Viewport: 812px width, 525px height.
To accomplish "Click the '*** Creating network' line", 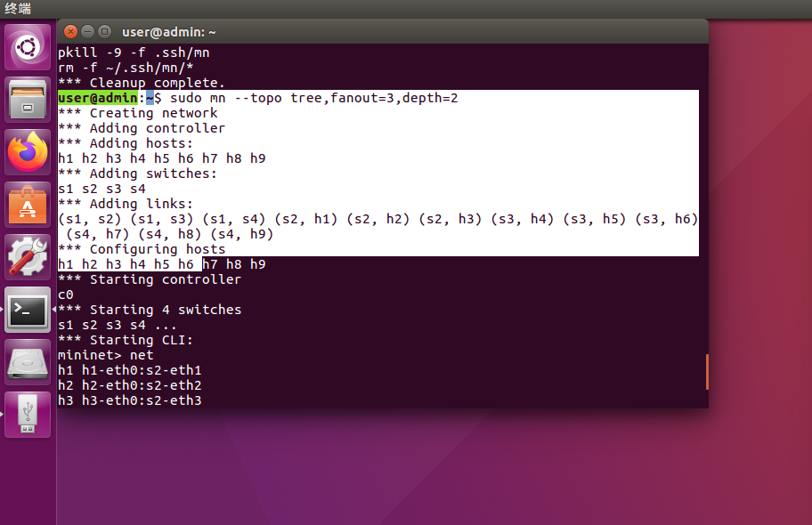I will 138,113.
